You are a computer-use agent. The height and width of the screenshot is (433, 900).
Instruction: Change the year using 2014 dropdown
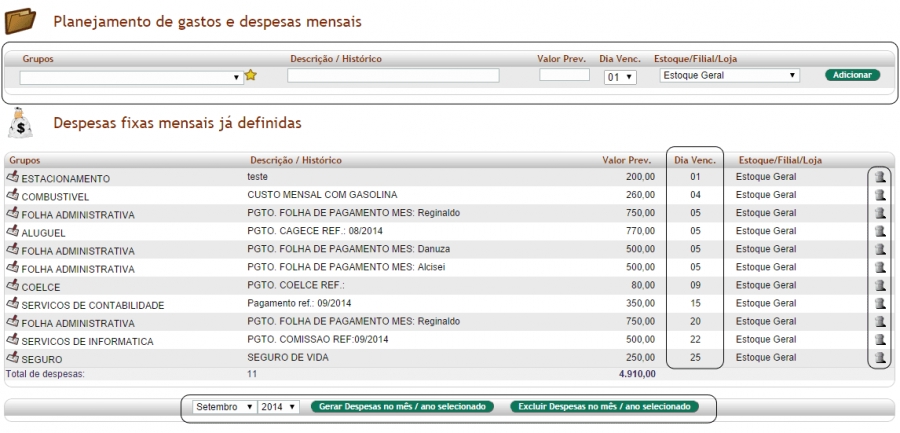[x=279, y=407]
